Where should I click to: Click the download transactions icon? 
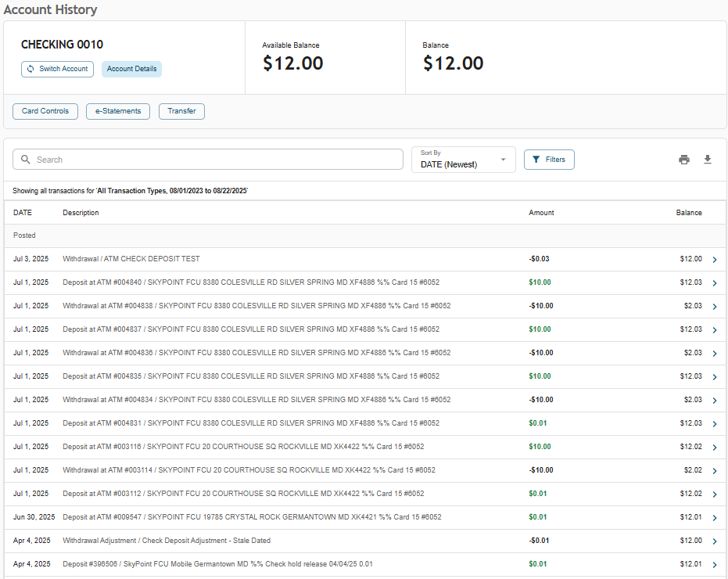click(708, 160)
